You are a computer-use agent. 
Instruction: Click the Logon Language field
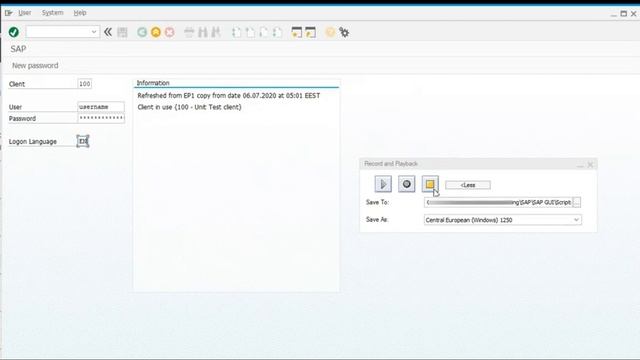click(x=83, y=141)
